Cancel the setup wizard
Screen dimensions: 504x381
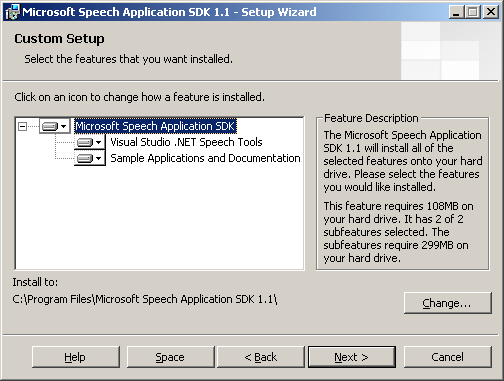448,357
